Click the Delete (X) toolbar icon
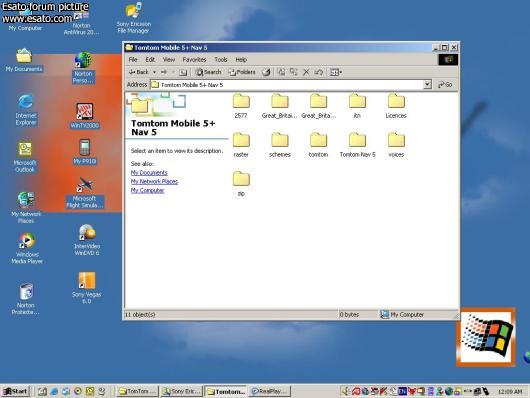This screenshot has height=398, width=530. point(306,72)
